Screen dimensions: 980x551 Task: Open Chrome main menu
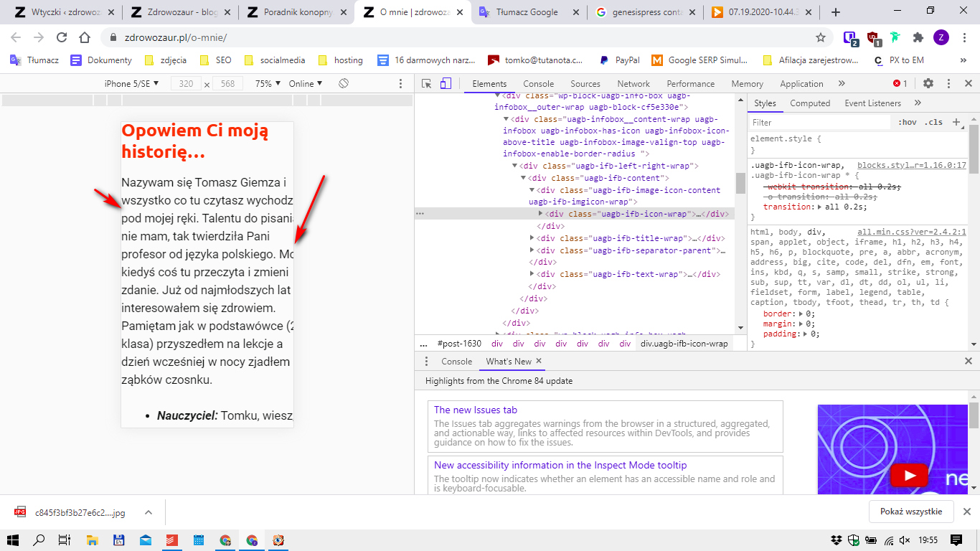pos(965,37)
